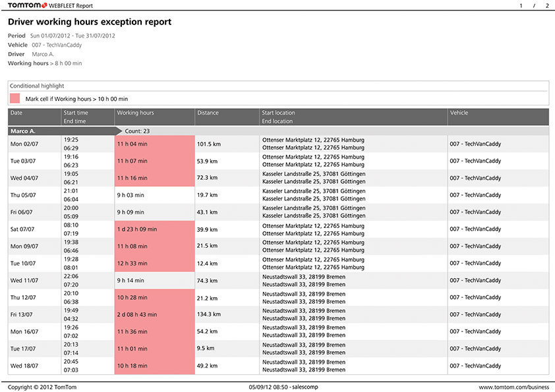
Task: Open the www.tomtom.com/business footer link
Action: tap(513, 387)
